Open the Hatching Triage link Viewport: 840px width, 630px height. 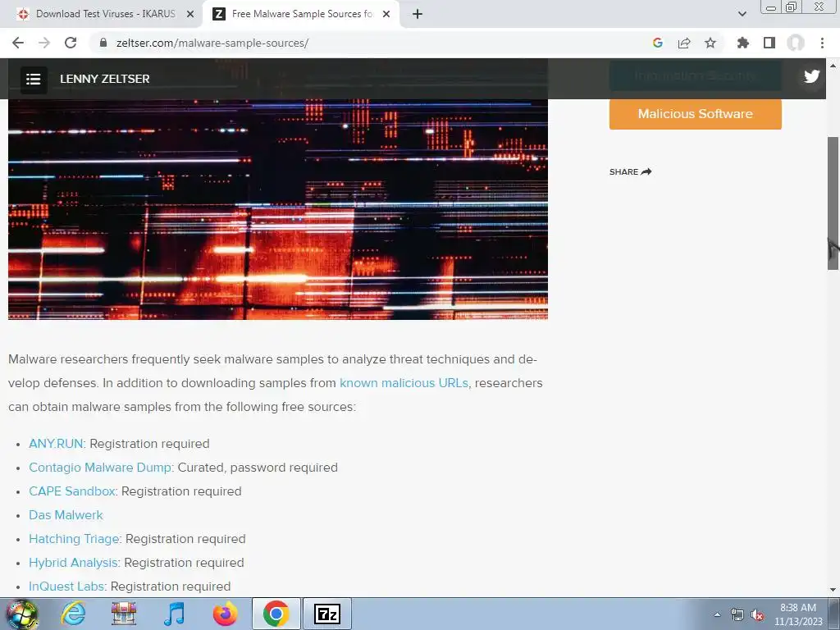click(74, 538)
